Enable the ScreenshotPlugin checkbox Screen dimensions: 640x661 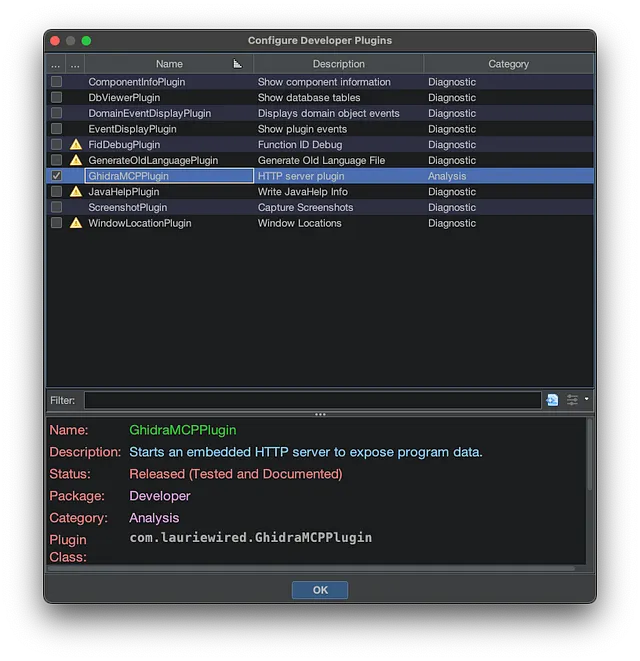[x=57, y=207]
